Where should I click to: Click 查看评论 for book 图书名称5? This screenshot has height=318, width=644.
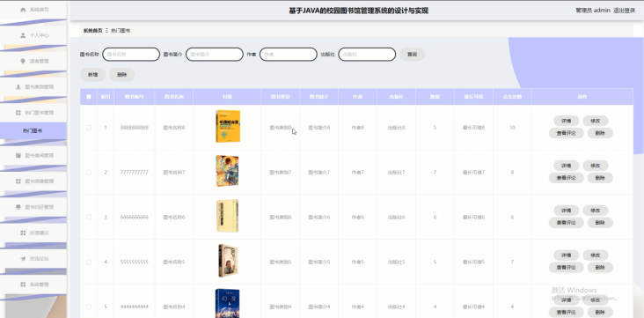click(567, 268)
